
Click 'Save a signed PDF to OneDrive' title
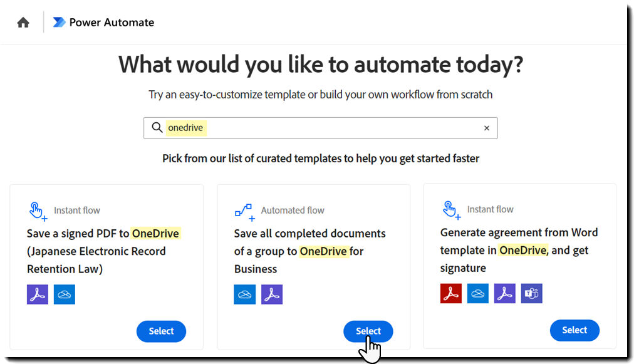pyautogui.click(x=103, y=251)
